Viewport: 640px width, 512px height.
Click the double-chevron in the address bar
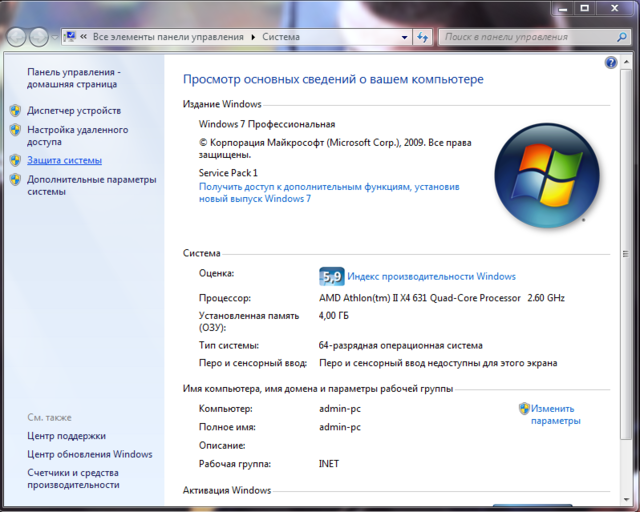(83, 37)
